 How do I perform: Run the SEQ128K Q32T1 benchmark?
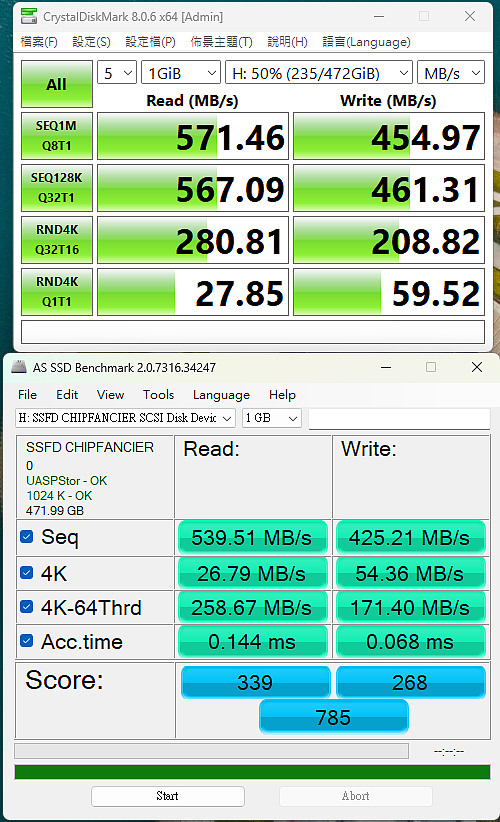pos(57,188)
